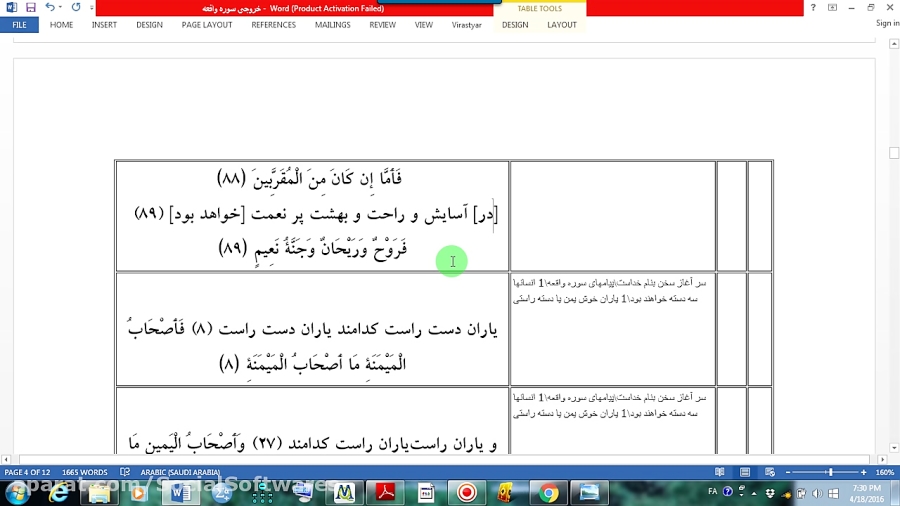This screenshot has height=506, width=900.
Task: Open the proofing errors book icon
Action: (x=125, y=472)
